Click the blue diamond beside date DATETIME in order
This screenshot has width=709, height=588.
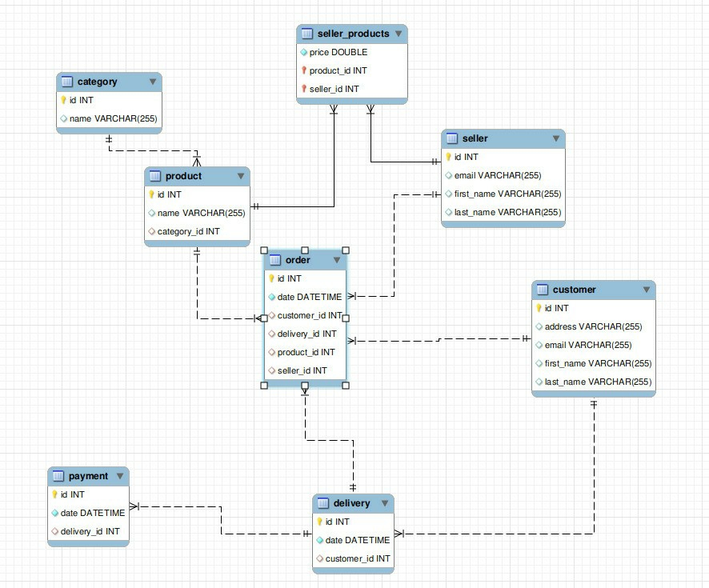point(271,297)
